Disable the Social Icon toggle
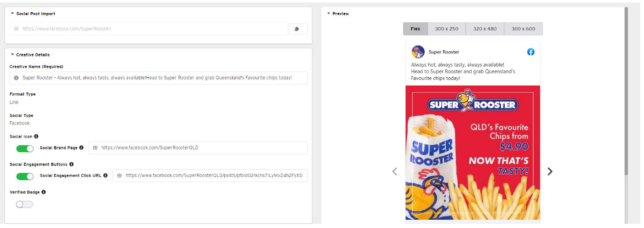This screenshot has height=228, width=644. [x=25, y=148]
